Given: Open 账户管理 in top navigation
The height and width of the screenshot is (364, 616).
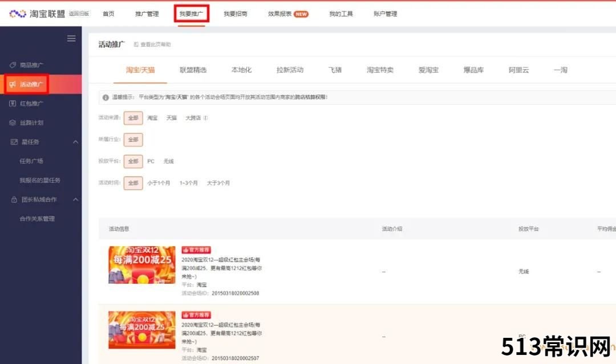Looking at the screenshot, I should (386, 14).
